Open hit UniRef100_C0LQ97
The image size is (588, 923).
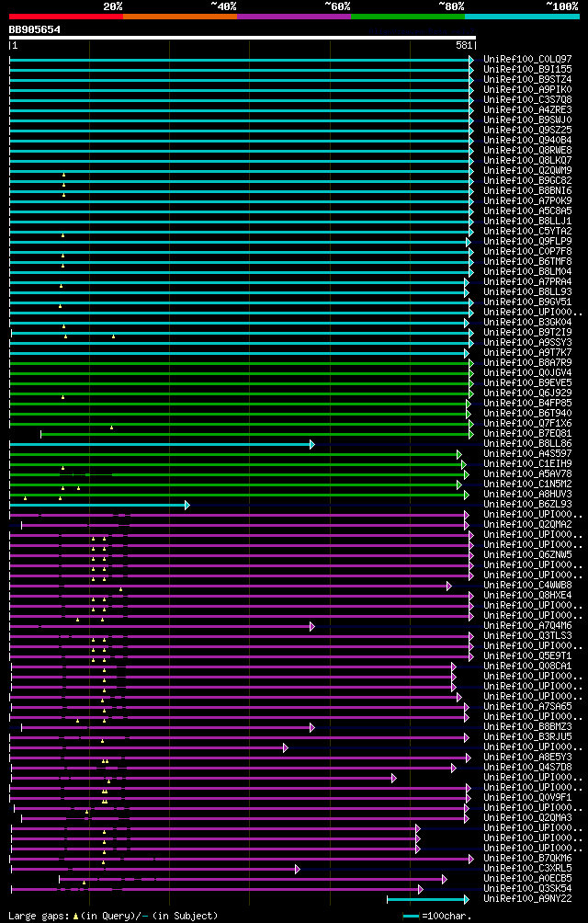pyautogui.click(x=527, y=60)
